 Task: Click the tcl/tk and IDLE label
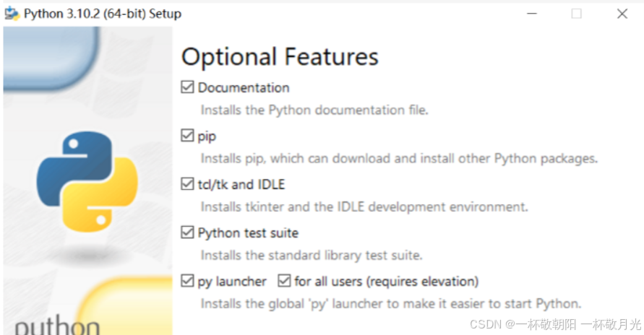pos(241,184)
